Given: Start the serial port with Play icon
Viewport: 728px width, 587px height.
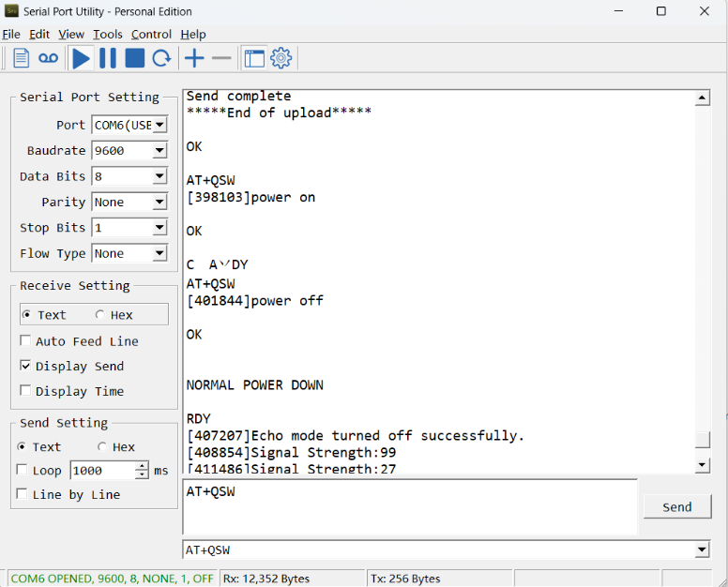Looking at the screenshot, I should coord(82,58).
